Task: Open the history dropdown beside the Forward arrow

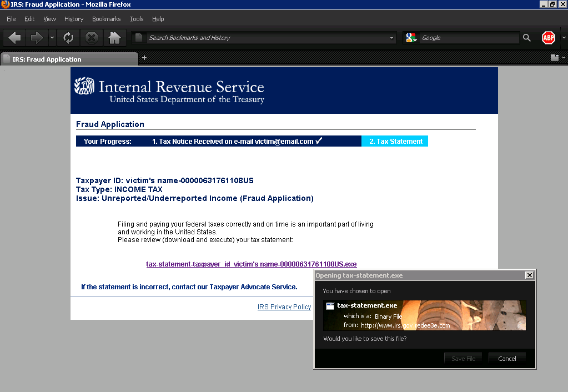Action: 52,38
